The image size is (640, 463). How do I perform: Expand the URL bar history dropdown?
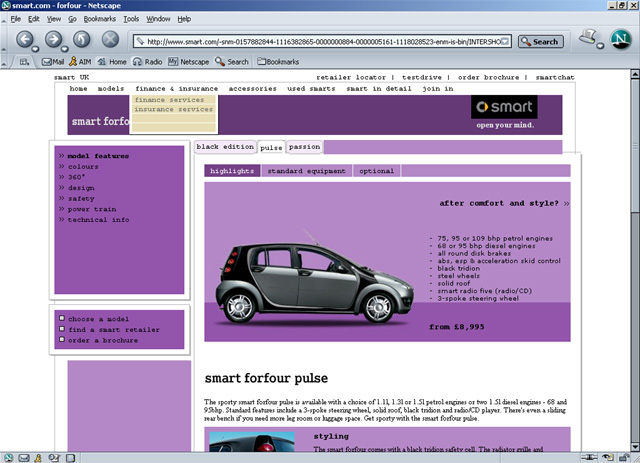tap(505, 41)
